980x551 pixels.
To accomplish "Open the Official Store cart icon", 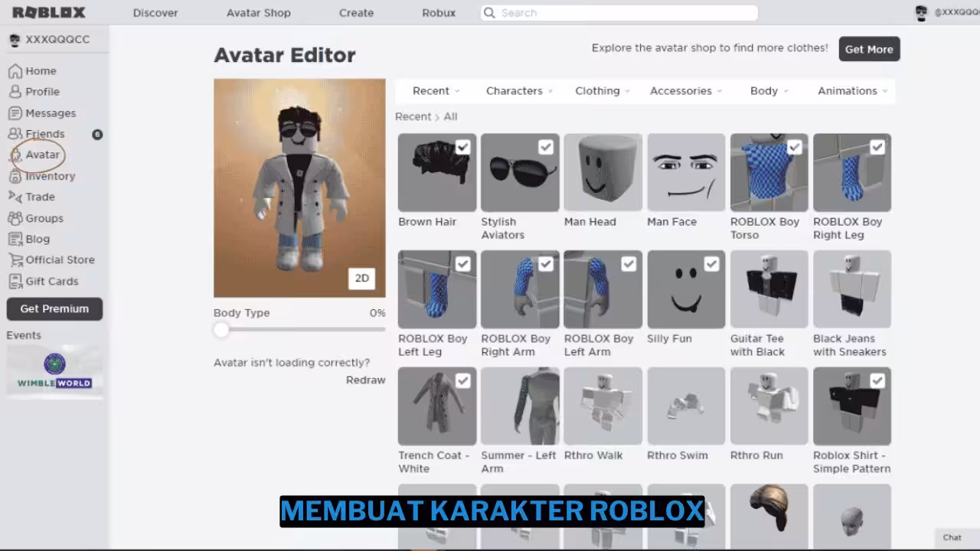I will (15, 260).
